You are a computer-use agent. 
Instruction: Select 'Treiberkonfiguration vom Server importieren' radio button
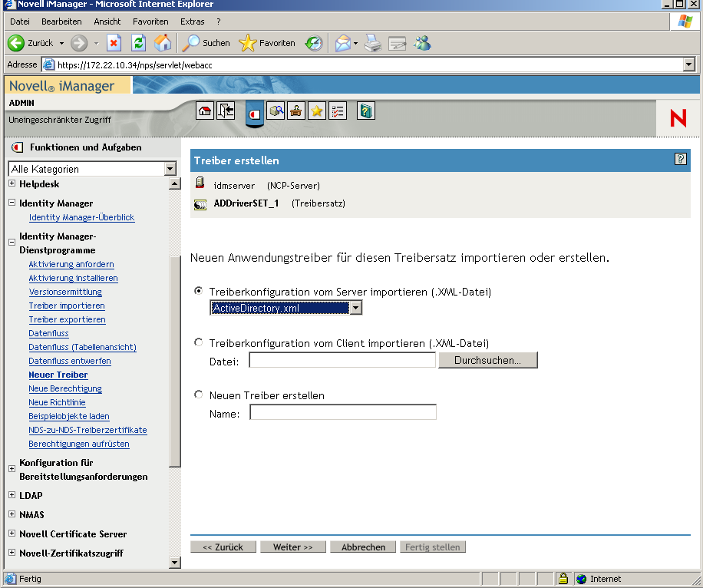click(198, 290)
